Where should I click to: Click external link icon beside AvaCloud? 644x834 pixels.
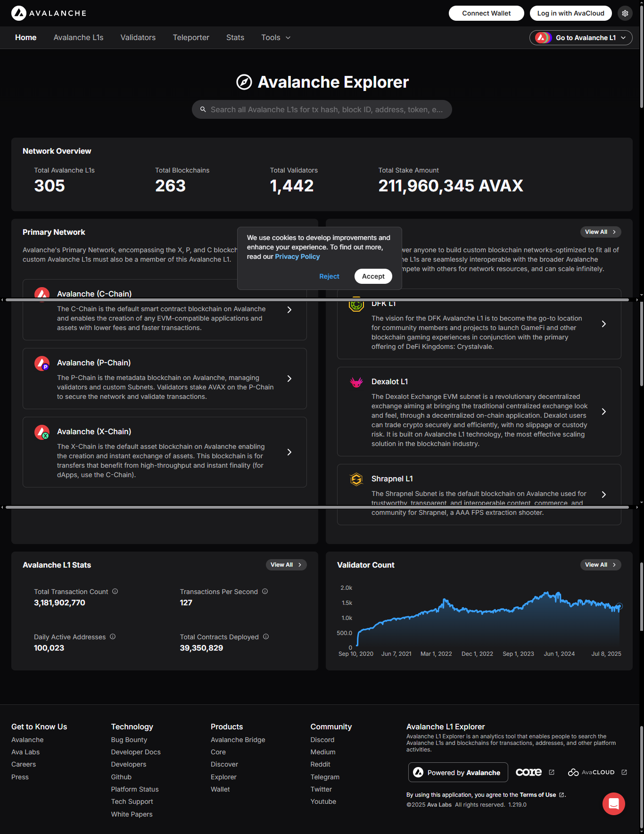[x=624, y=772]
